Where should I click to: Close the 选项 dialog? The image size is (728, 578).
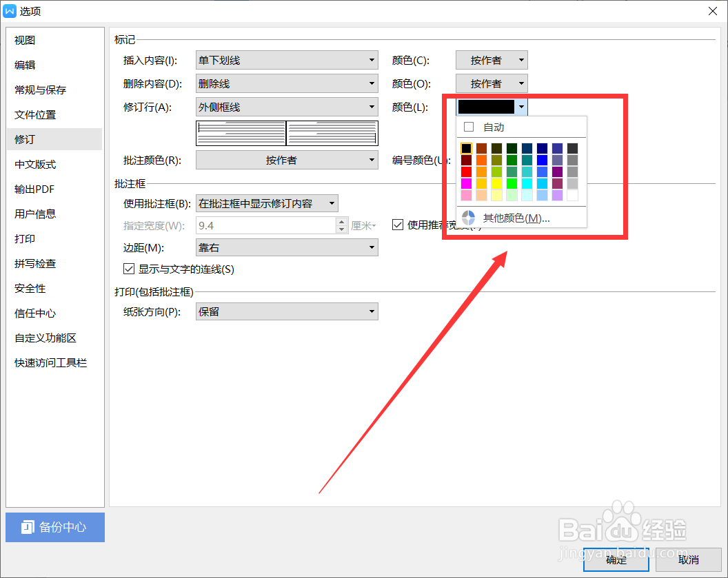(x=713, y=11)
